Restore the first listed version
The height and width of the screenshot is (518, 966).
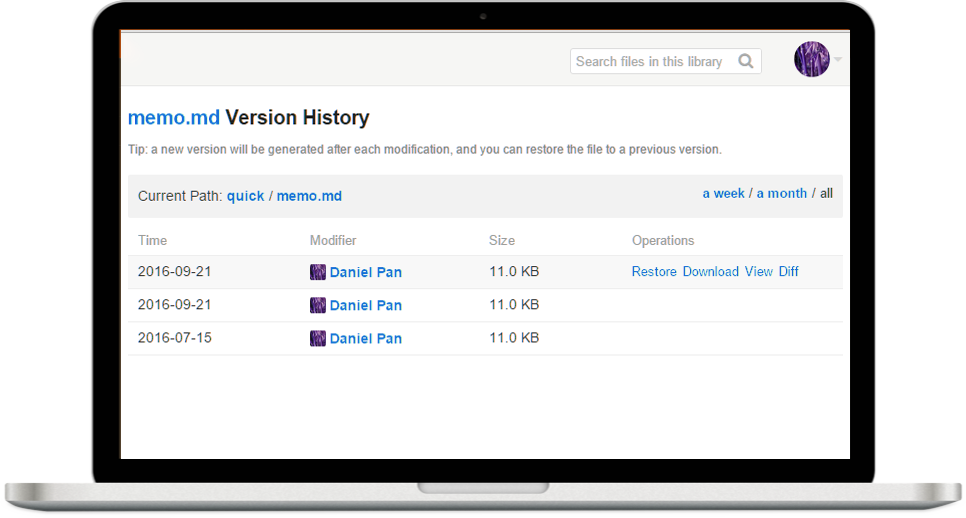(x=654, y=271)
